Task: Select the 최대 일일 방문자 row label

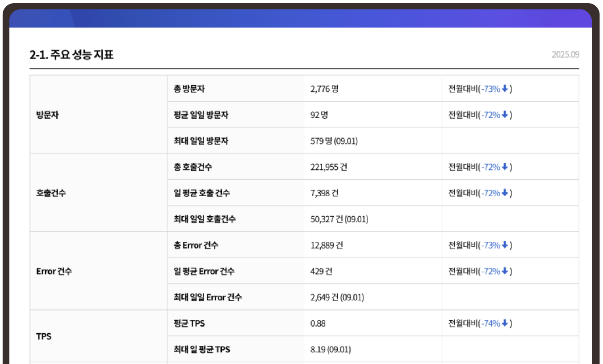Action: [201, 141]
